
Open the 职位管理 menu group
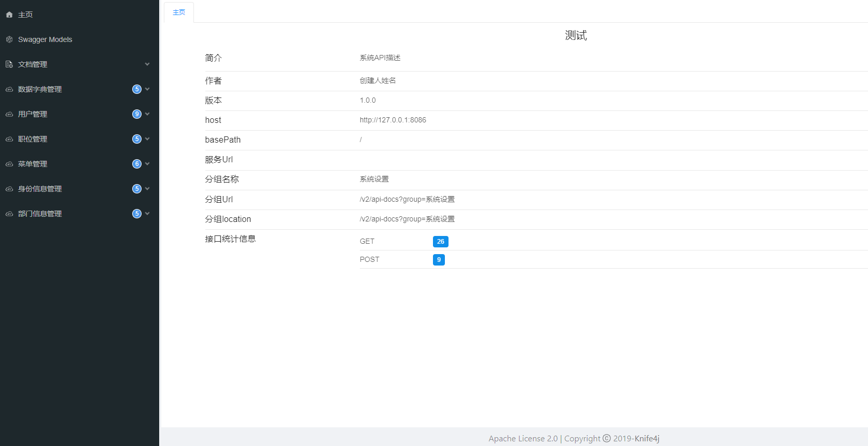[79, 139]
